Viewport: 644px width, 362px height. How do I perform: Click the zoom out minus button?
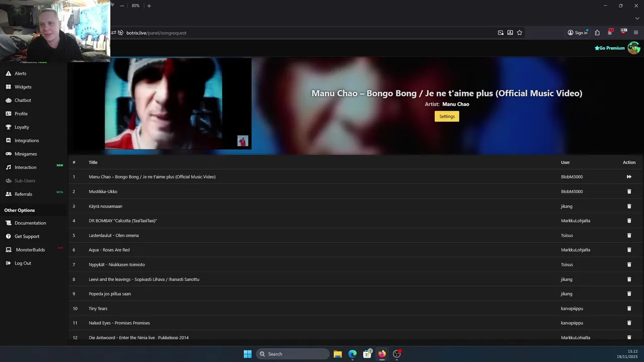122,6
